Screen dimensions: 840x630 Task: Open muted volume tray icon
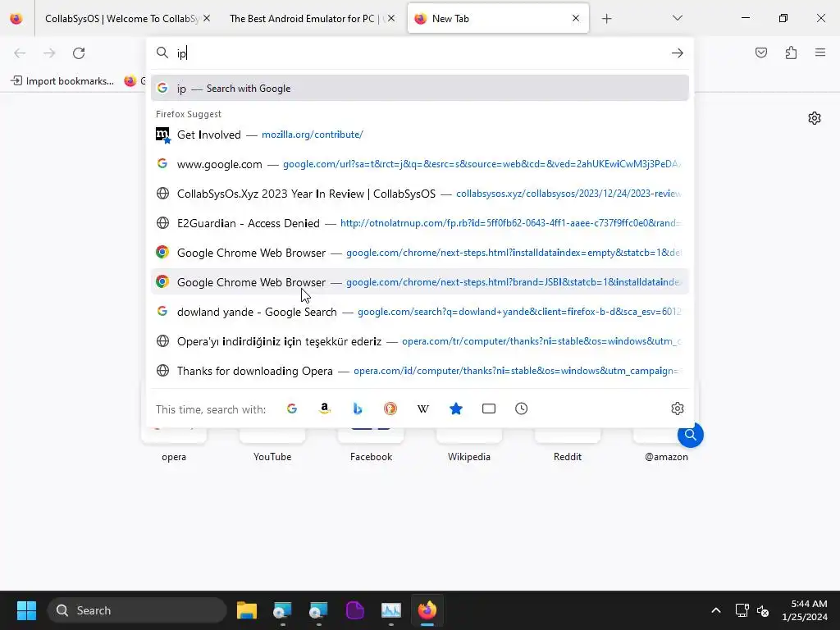click(763, 610)
